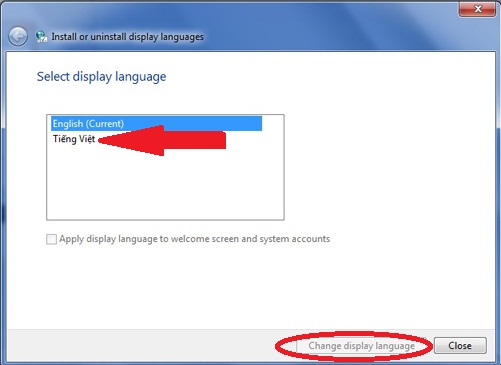The image size is (501, 365).
Task: Click the Select display language heading
Action: tap(101, 77)
